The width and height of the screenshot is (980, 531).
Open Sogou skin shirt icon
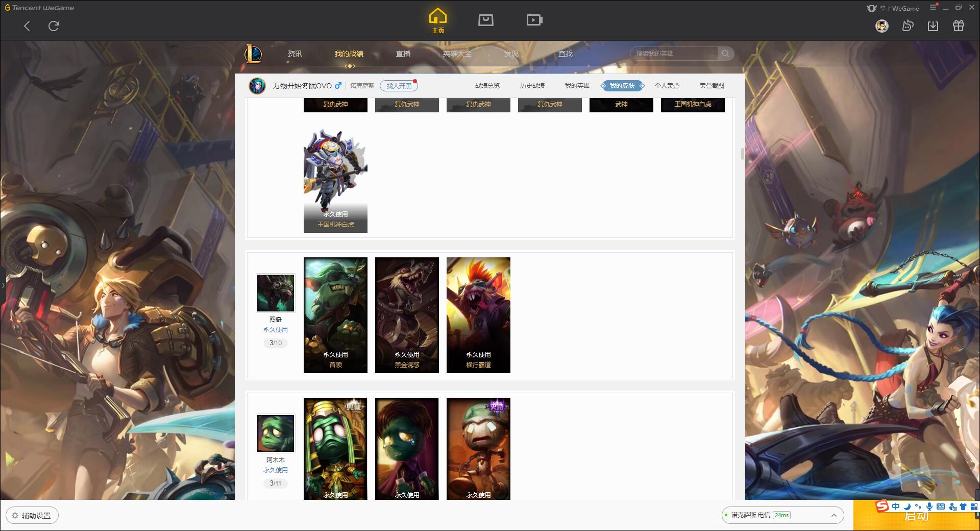pos(963,506)
